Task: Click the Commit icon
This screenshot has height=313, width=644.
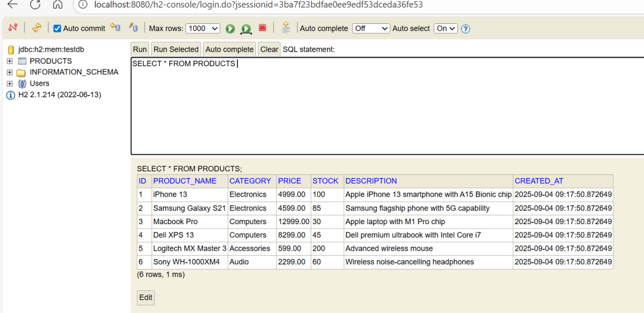Action: (133, 28)
